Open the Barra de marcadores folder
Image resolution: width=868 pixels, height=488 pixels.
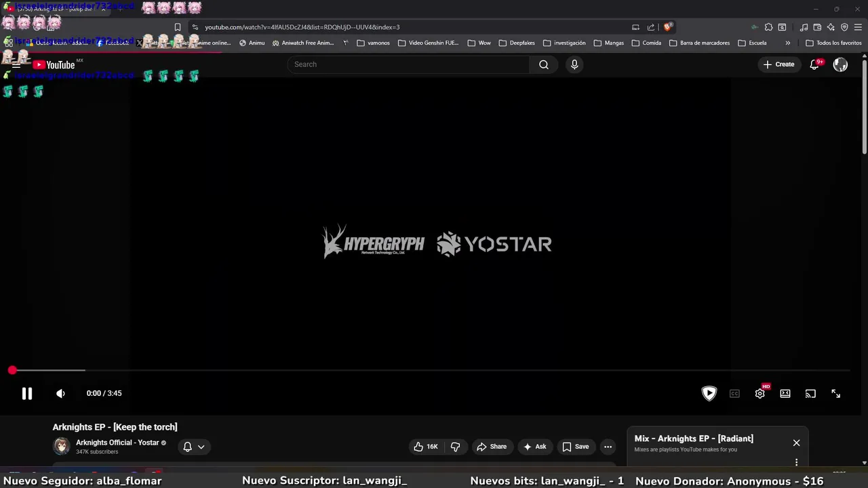(x=699, y=43)
